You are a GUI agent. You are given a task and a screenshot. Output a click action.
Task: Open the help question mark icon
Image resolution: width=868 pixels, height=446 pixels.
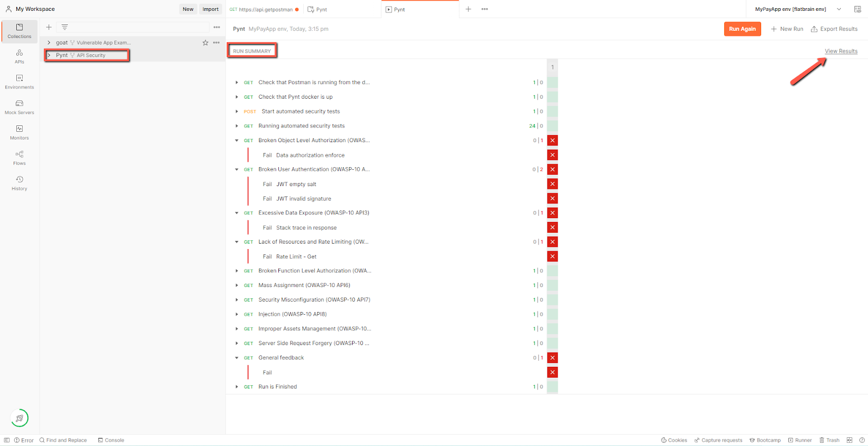862,440
